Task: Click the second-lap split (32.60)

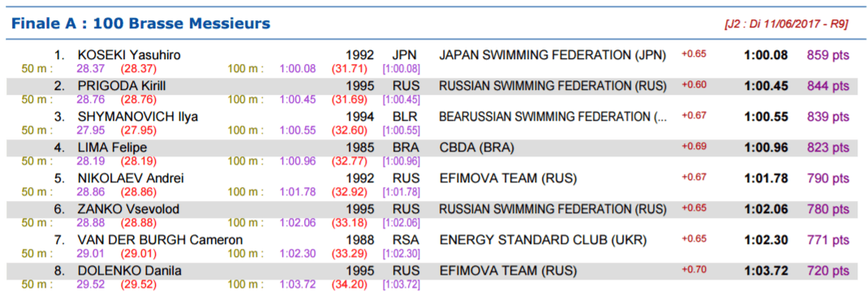Action: point(350,130)
